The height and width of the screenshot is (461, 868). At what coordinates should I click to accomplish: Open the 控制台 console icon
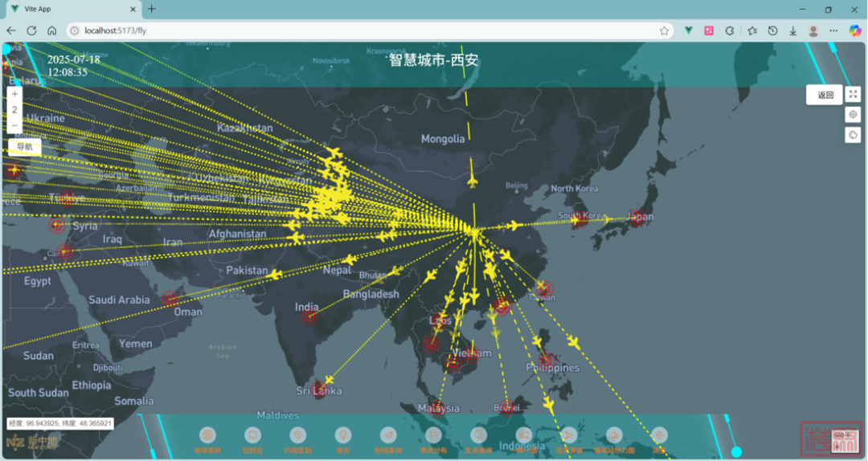click(252, 434)
